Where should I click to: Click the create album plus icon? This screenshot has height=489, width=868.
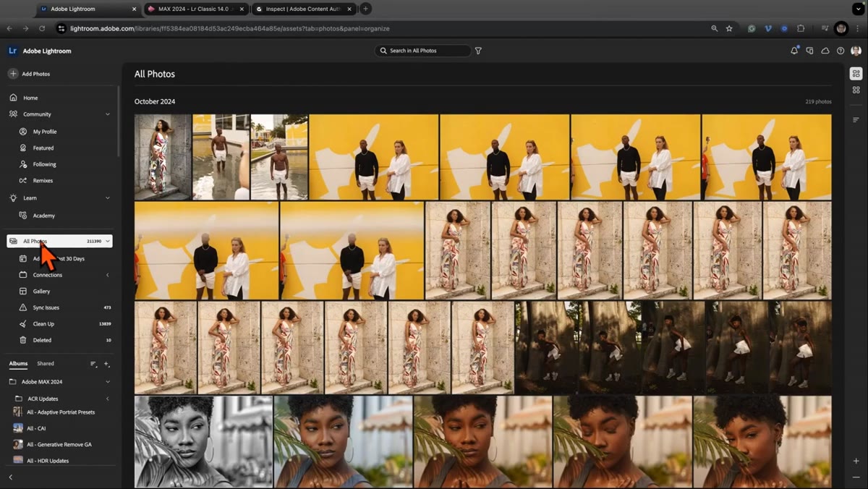[x=106, y=364]
